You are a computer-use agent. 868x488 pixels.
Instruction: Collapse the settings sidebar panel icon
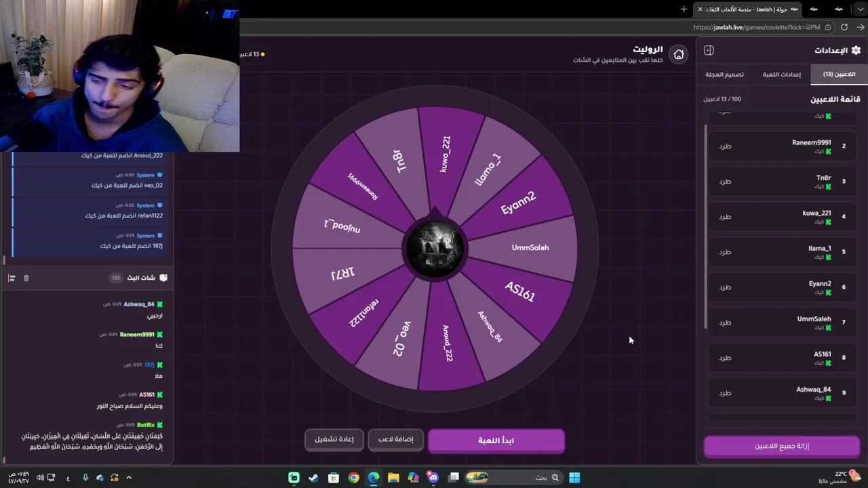click(709, 50)
